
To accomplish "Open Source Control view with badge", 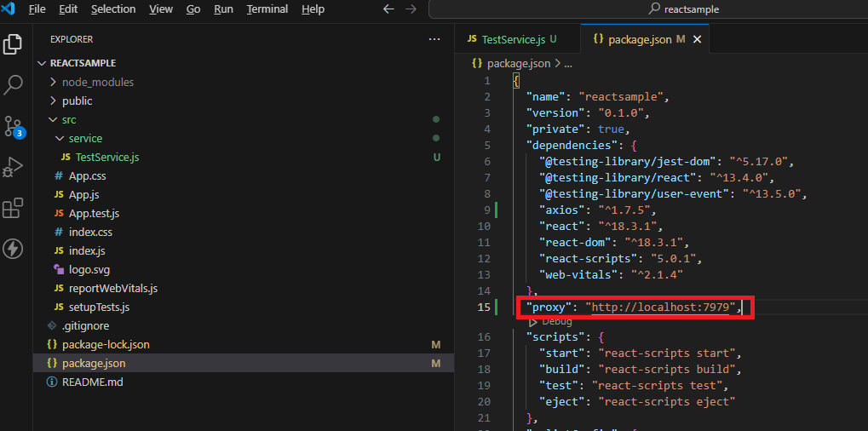I will [x=14, y=126].
